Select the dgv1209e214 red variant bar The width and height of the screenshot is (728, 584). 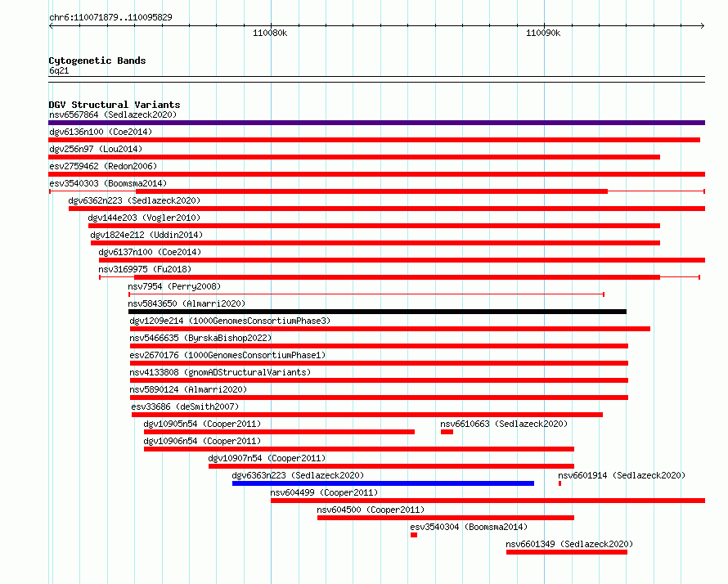(390, 329)
